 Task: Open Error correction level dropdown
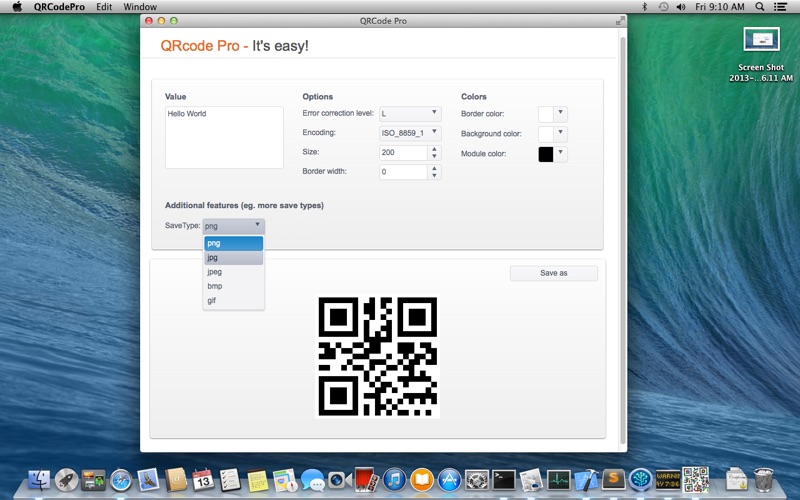(x=410, y=114)
